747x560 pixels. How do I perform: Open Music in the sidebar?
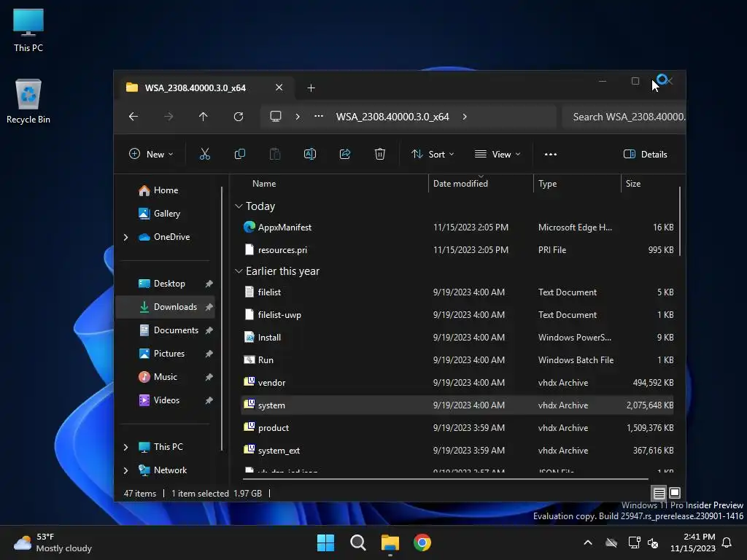tap(166, 377)
